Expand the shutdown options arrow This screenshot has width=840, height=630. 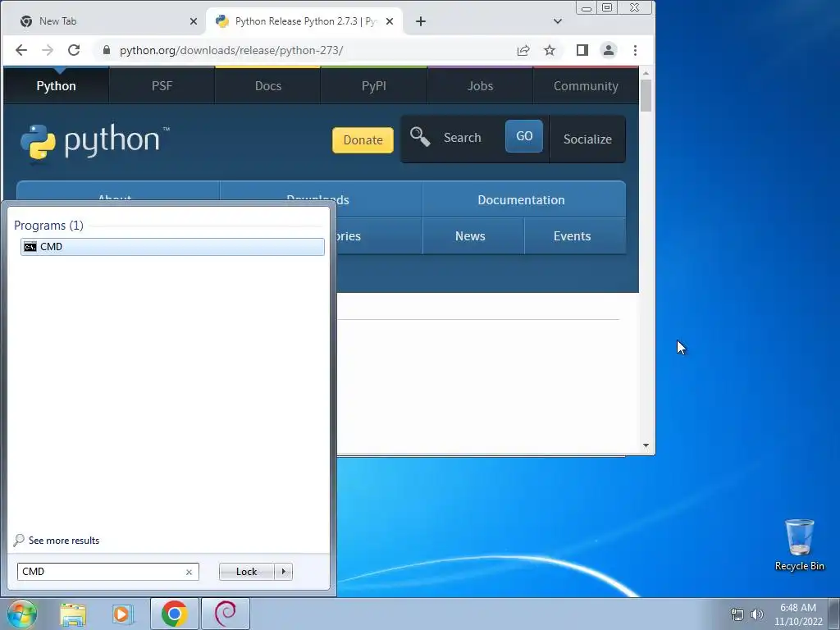283,572
